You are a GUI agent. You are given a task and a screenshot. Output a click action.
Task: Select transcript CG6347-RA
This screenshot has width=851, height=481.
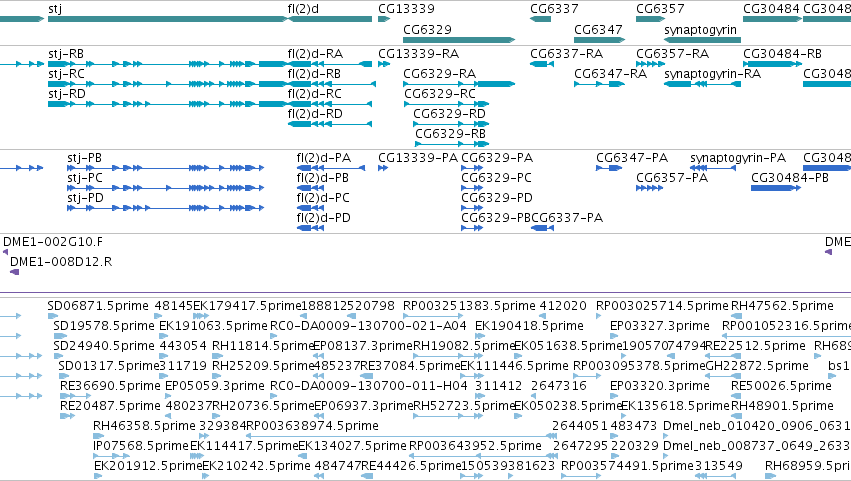tap(611, 74)
